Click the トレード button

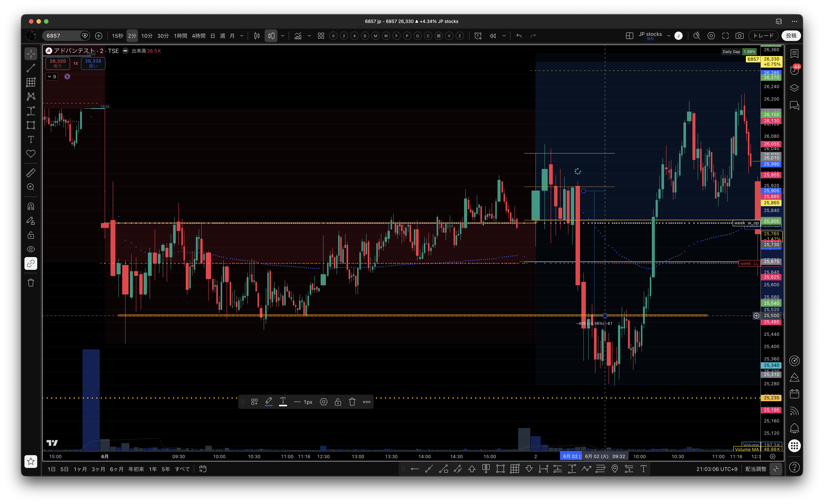point(763,36)
